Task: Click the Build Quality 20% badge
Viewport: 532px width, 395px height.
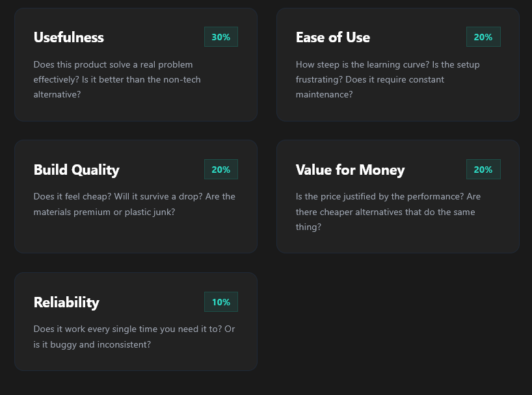Action: pos(220,170)
